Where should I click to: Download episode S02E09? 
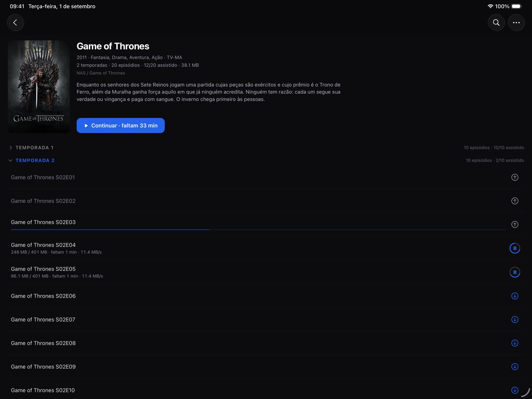(x=515, y=367)
